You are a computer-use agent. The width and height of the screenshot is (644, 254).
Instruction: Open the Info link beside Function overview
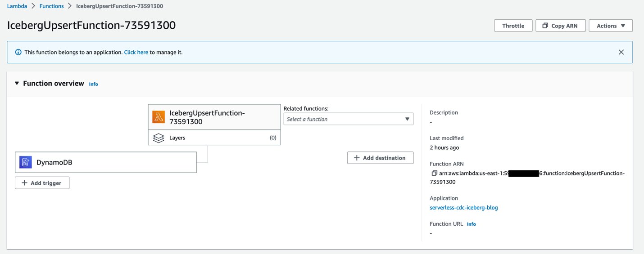(93, 84)
